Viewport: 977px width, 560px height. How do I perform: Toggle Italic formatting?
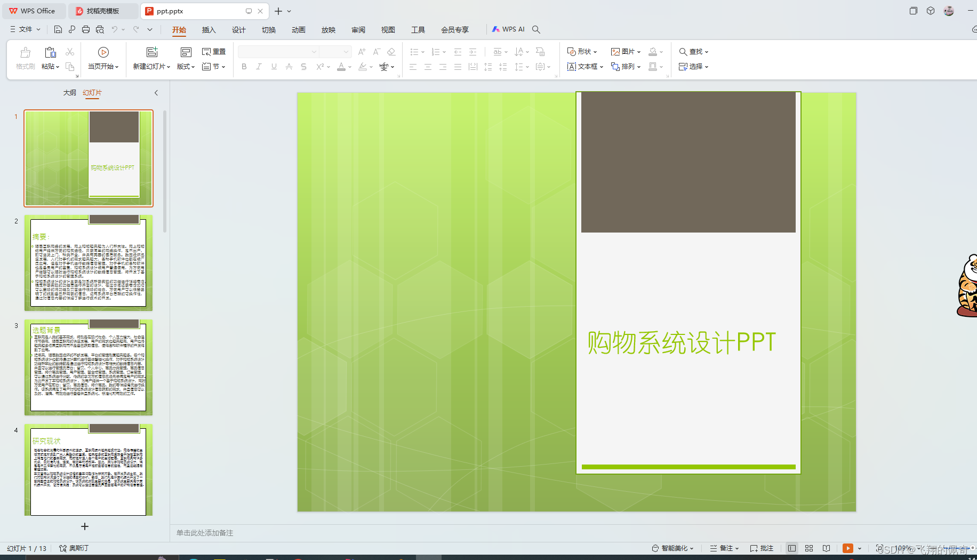(259, 67)
